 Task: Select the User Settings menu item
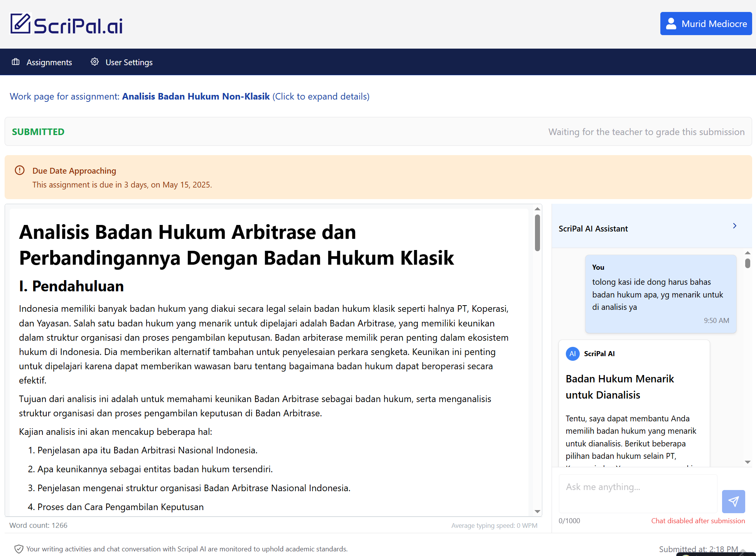(x=129, y=62)
